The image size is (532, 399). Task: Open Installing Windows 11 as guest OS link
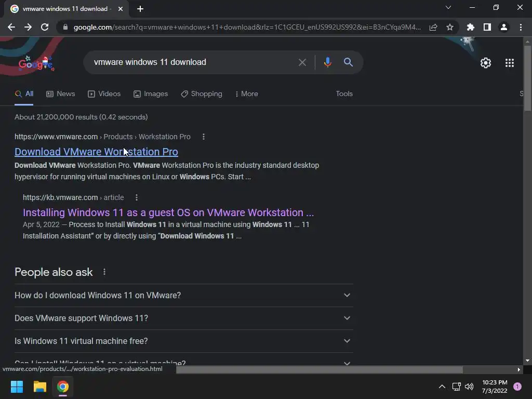tap(168, 212)
